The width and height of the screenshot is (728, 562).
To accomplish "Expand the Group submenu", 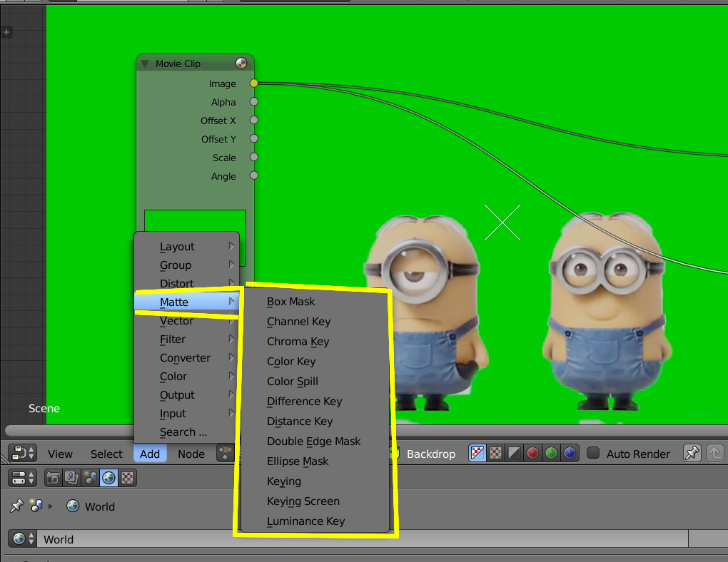I will pyautogui.click(x=187, y=265).
